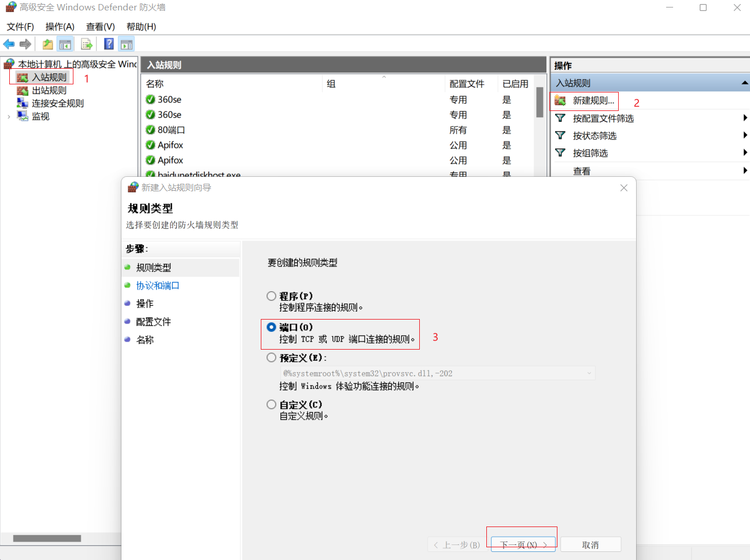This screenshot has height=560, width=750.
Task: Select 连接安全规则 in the console tree
Action: pyautogui.click(x=58, y=103)
